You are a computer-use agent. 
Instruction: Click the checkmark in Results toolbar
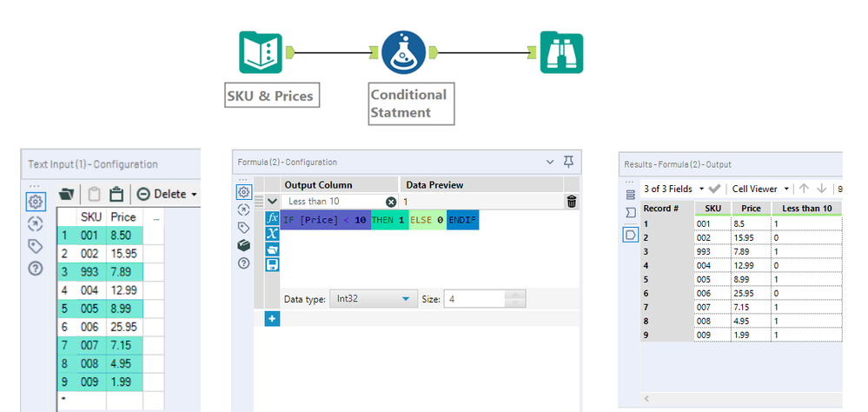(x=714, y=189)
